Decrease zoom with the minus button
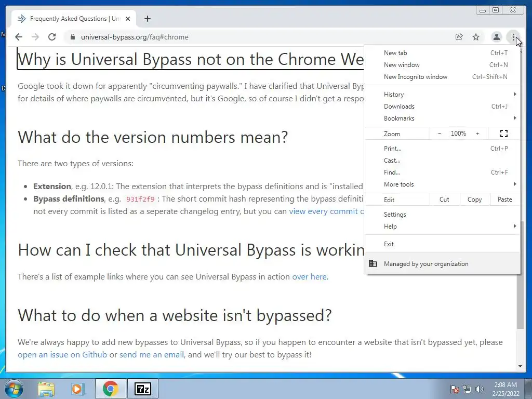Viewport: 532px width, 399px height. coord(440,134)
